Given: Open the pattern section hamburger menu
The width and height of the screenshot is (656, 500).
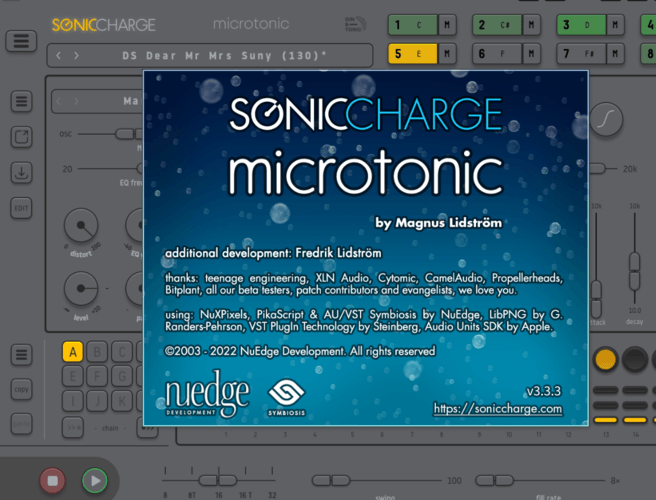Looking at the screenshot, I should click(x=21, y=355).
